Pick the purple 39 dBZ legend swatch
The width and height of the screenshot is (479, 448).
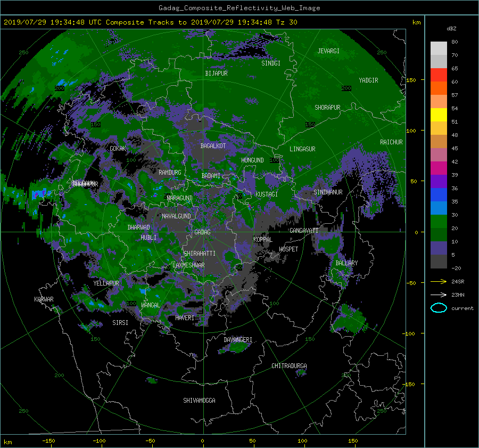(439, 181)
